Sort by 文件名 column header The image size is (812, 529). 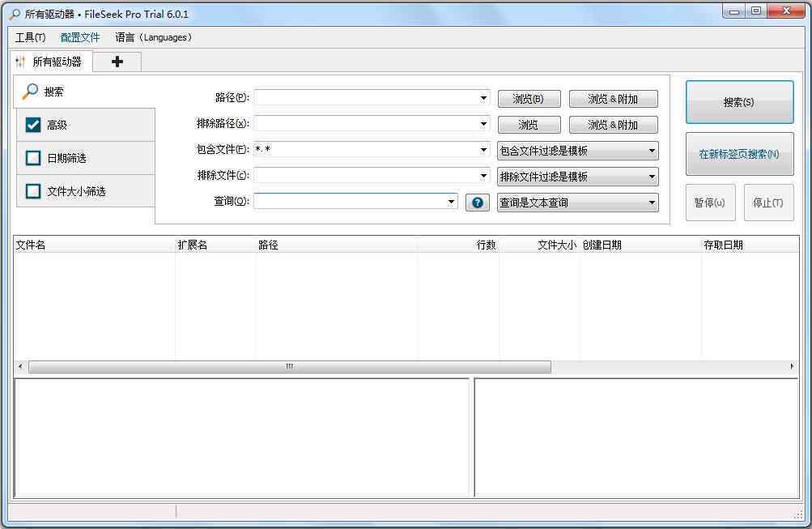coord(94,245)
